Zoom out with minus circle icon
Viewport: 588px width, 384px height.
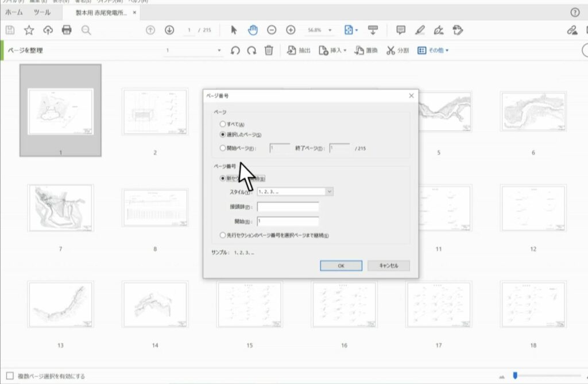[272, 30]
